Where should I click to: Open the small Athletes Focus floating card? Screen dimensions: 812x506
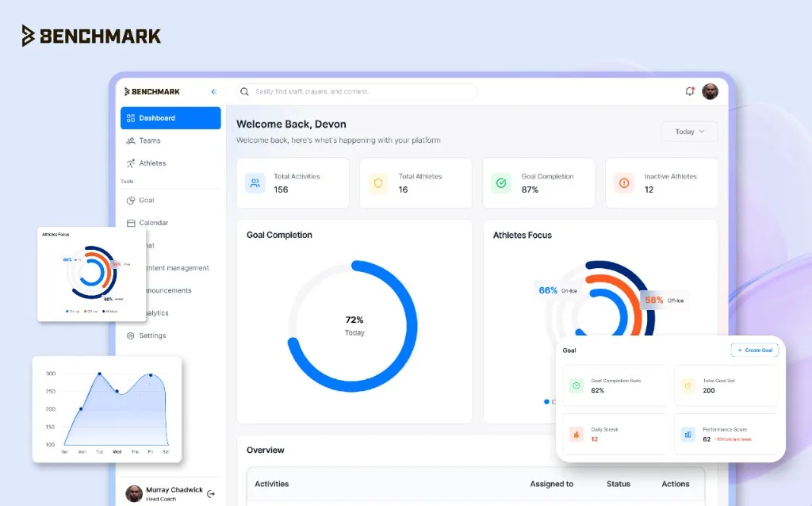tap(92, 274)
